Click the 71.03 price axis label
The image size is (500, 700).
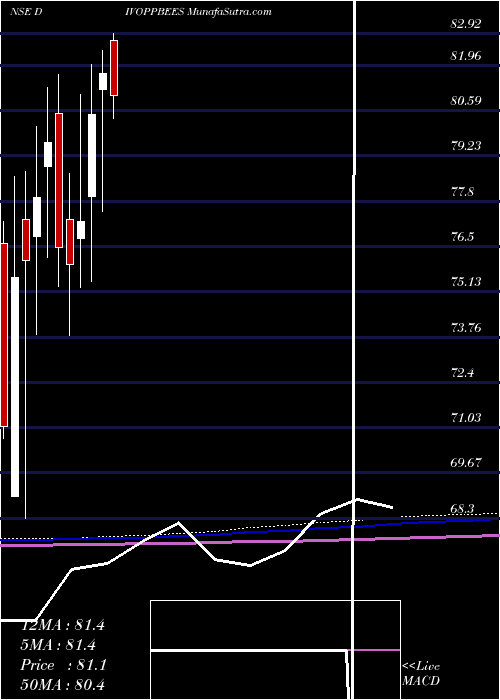point(466,418)
